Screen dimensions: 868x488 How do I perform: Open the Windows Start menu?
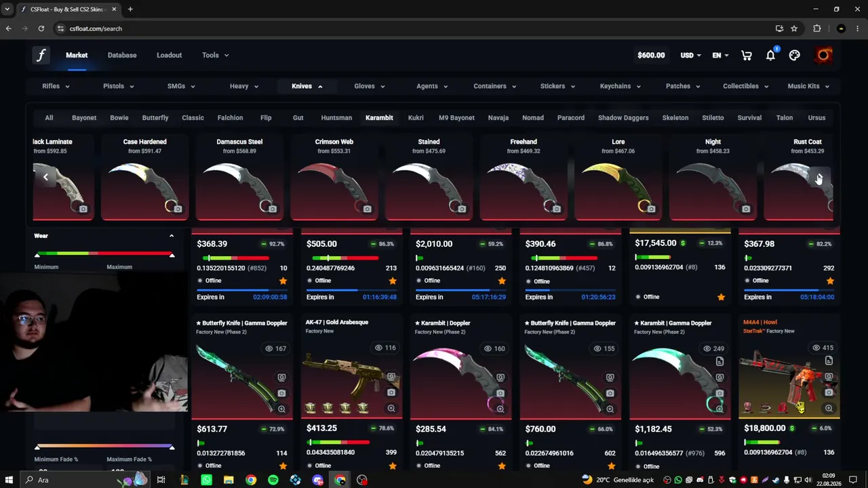[x=9, y=480]
